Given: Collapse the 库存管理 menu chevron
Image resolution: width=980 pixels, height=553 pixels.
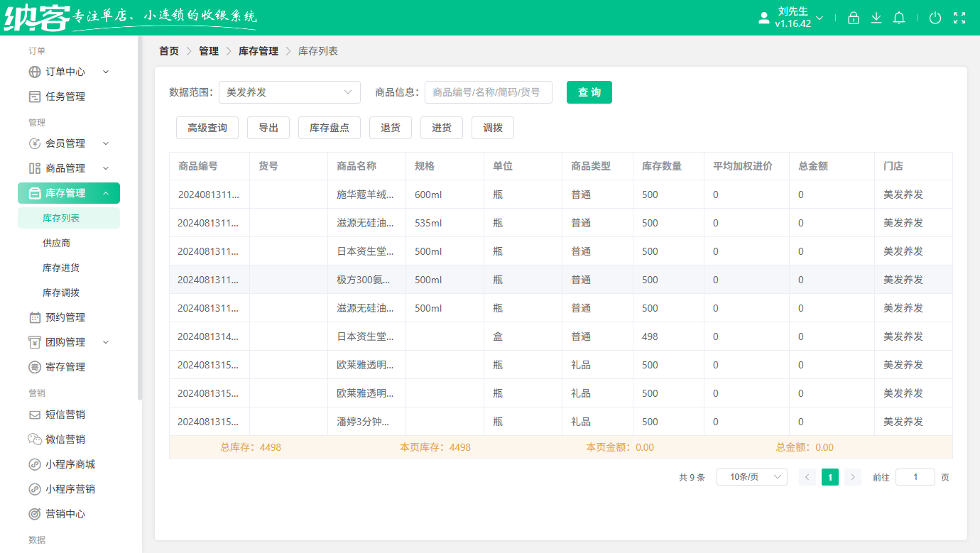Looking at the screenshot, I should [106, 193].
